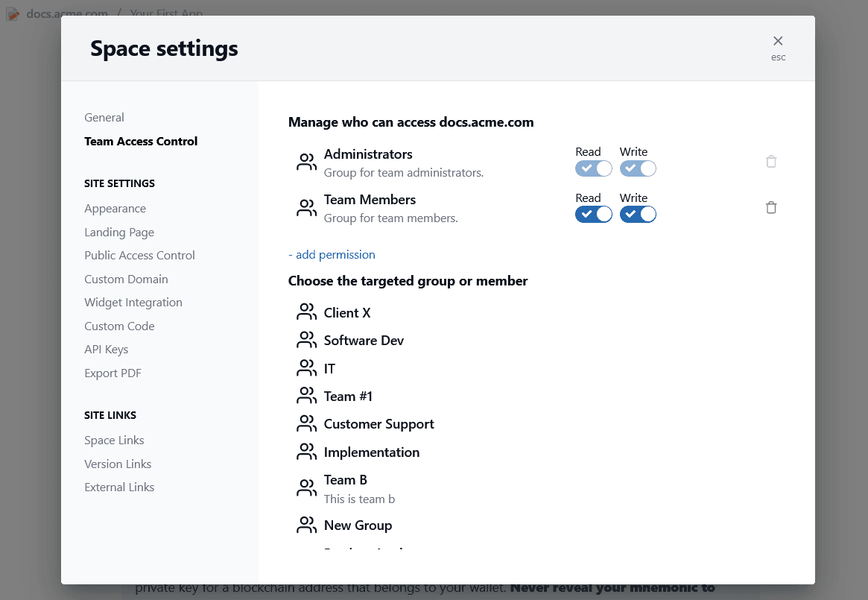This screenshot has height=600, width=868.
Task: Collapse the add permission section
Action: click(x=332, y=255)
